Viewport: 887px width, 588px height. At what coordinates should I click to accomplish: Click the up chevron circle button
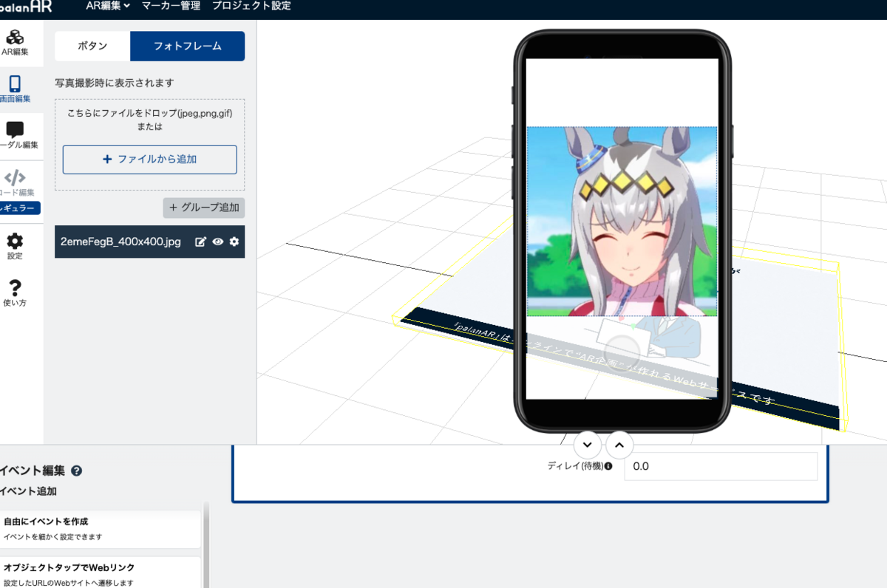click(x=619, y=445)
